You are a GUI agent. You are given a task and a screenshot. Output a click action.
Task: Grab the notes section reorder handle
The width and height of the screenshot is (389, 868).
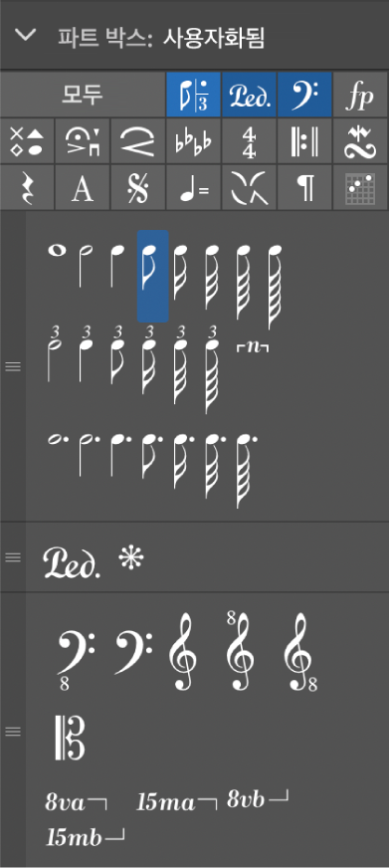tap(13, 366)
